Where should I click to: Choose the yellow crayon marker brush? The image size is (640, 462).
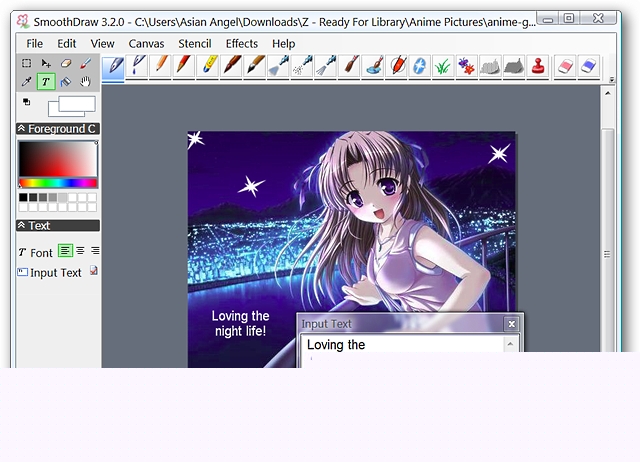click(x=208, y=66)
